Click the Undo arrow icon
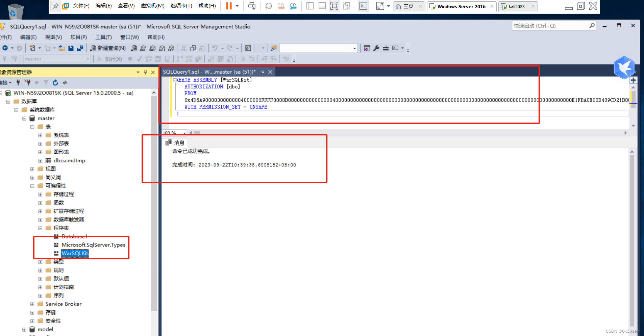This screenshot has height=336, width=644. click(x=215, y=48)
